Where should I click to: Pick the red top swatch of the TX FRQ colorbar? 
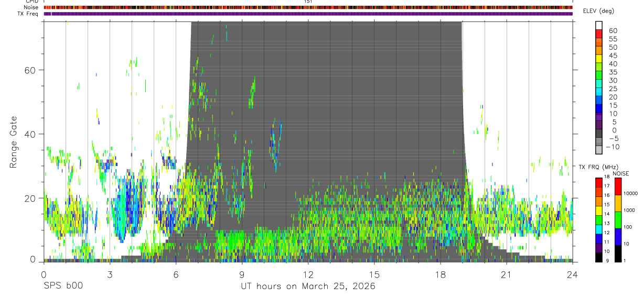(x=599, y=182)
